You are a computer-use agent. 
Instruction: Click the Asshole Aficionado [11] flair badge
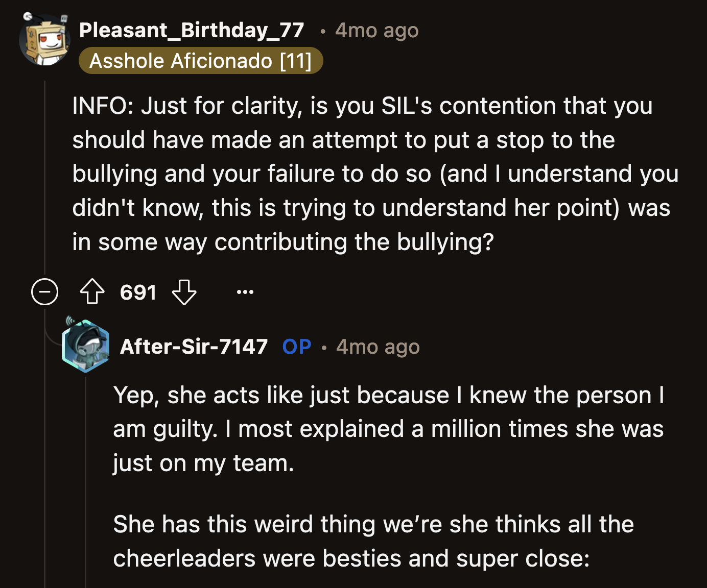click(201, 61)
